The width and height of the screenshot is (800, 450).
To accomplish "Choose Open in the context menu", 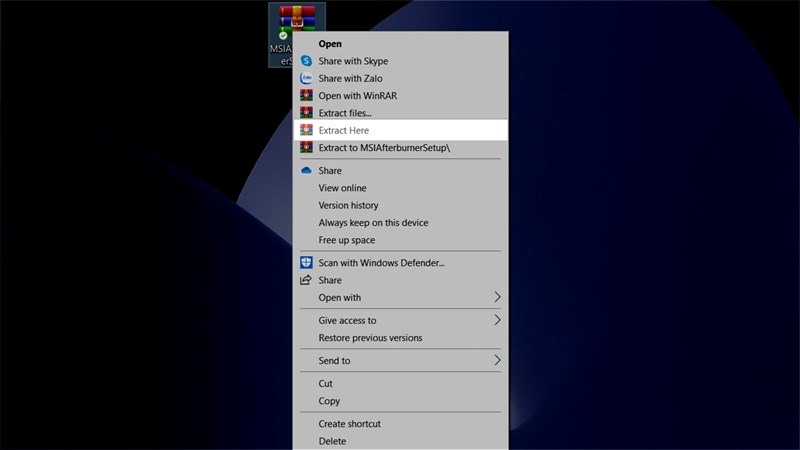I will click(401, 44).
